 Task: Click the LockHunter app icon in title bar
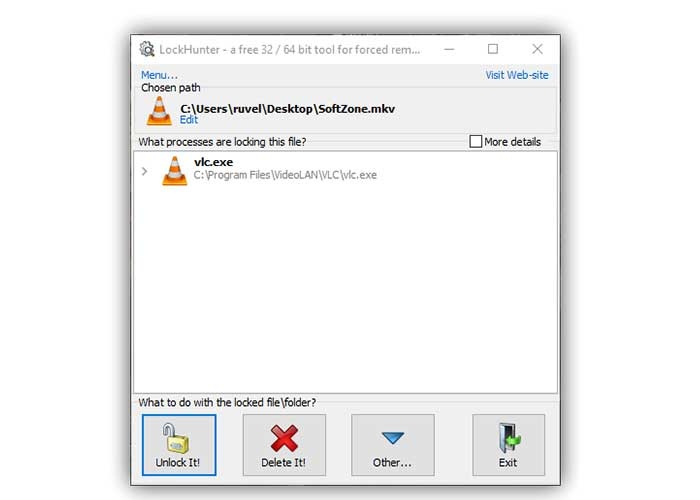(x=146, y=49)
